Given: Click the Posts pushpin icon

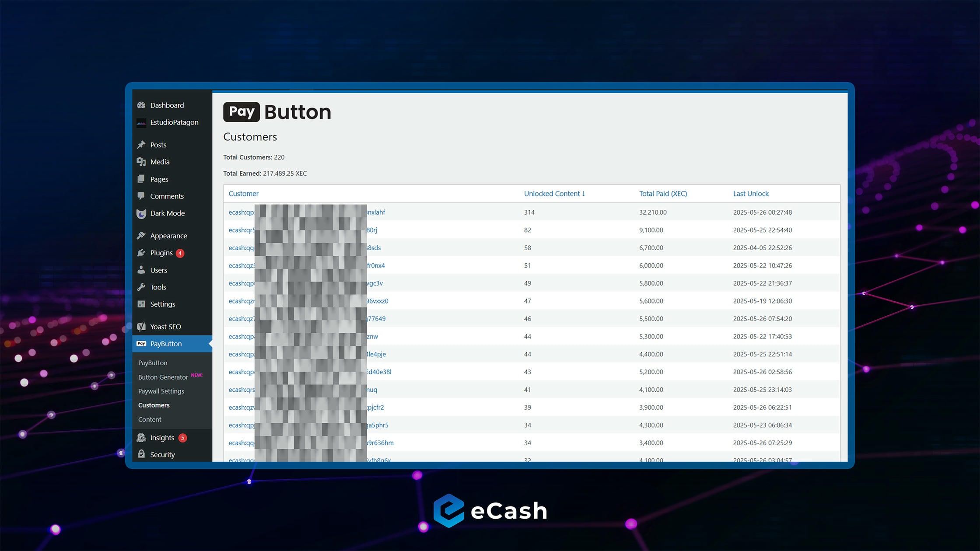Looking at the screenshot, I should pos(141,145).
